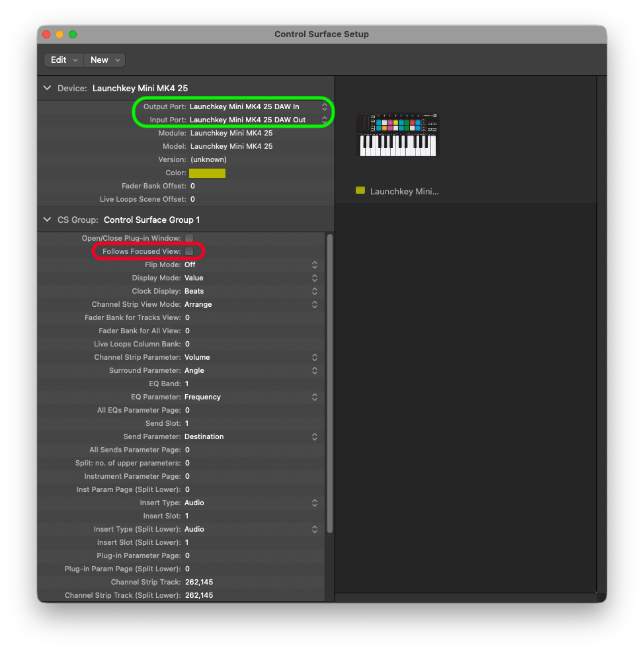Change the Clock Display popup
644x652 pixels.
[x=251, y=292]
